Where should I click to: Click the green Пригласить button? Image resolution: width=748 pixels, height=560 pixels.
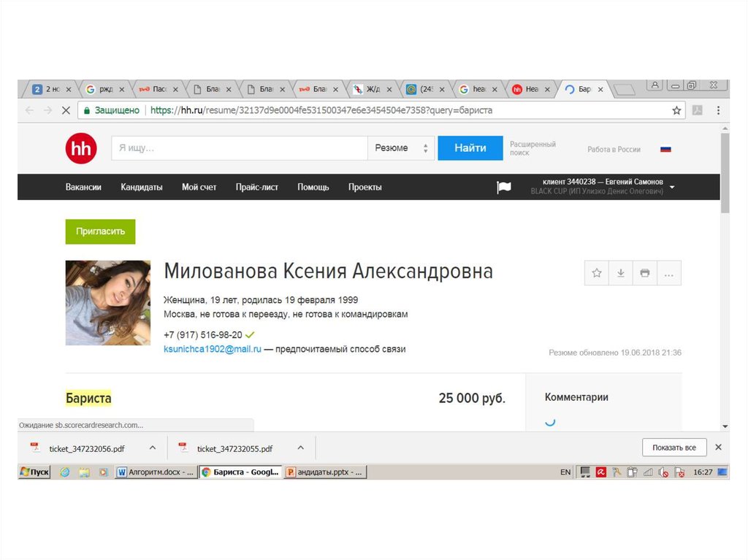[100, 231]
